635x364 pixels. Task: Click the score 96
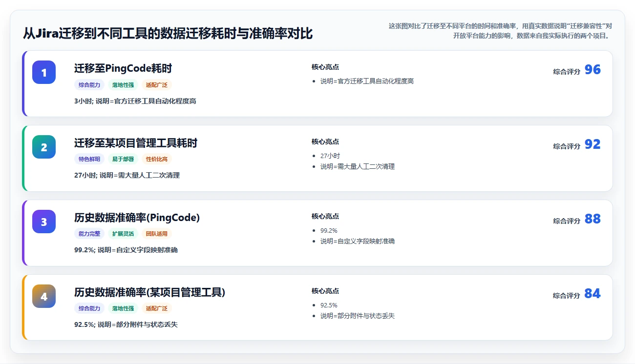click(x=593, y=70)
